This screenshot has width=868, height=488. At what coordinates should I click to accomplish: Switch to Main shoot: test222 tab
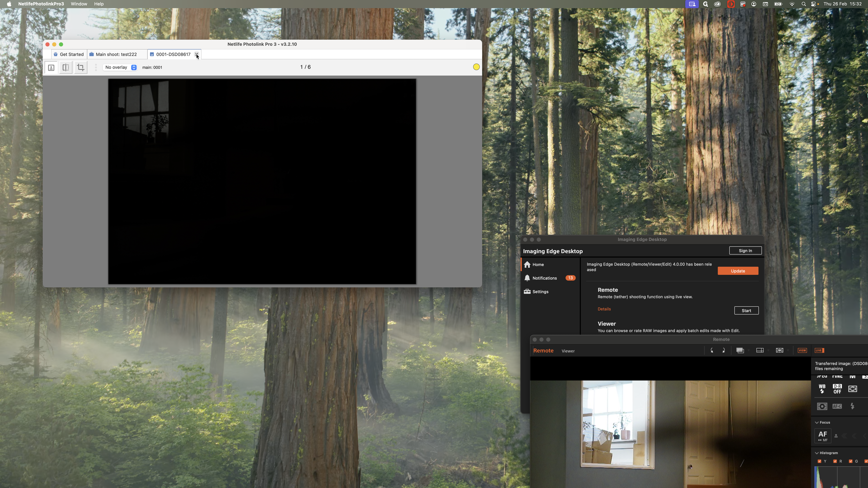tap(116, 54)
